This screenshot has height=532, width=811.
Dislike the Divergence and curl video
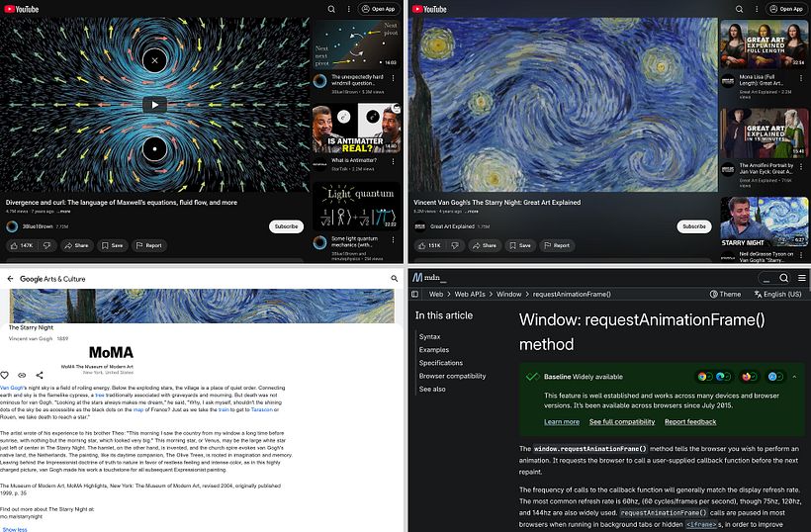47,245
